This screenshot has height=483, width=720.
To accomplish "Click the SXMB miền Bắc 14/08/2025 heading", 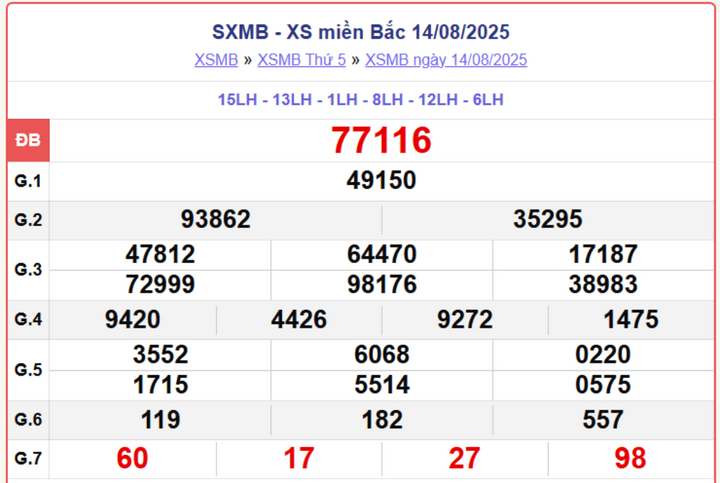I will click(360, 32).
